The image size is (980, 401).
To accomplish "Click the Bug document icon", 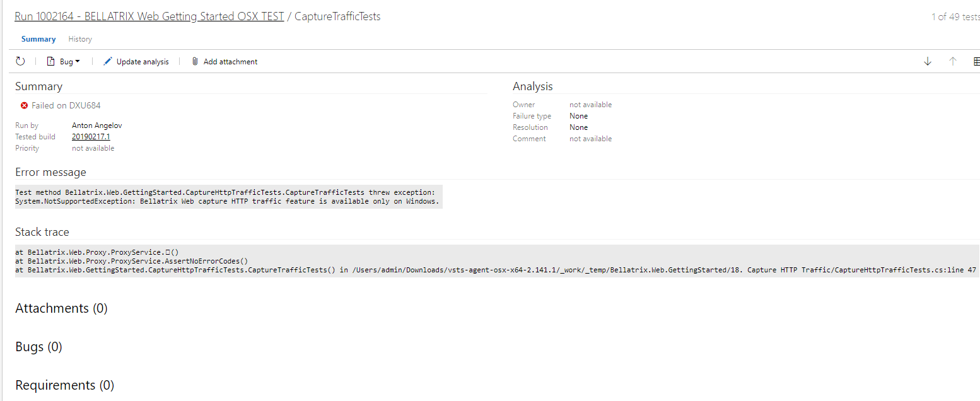I will (x=51, y=61).
